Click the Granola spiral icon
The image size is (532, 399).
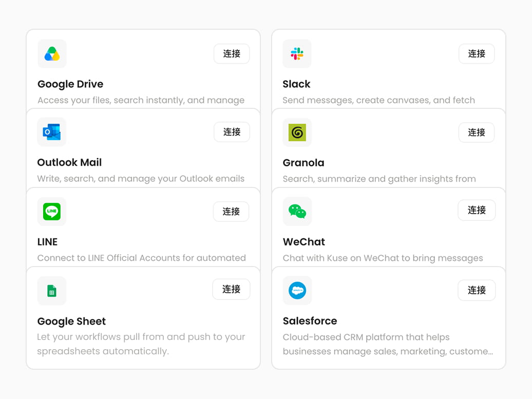click(x=297, y=132)
